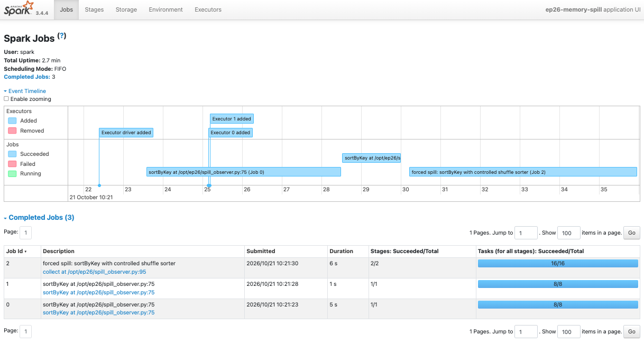
Task: Open the Jobs tab
Action: 67,10
